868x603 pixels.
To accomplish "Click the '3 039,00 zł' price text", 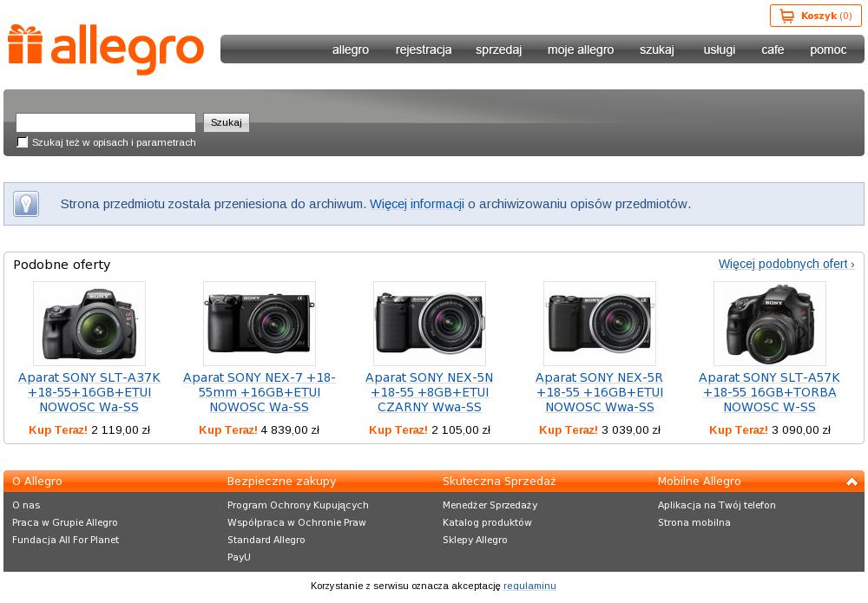I will click(631, 429).
